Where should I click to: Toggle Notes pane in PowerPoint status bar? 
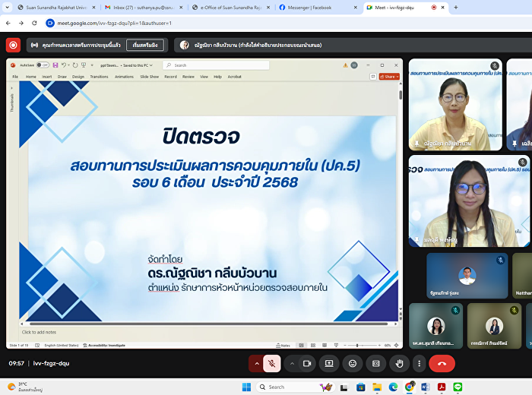283,346
